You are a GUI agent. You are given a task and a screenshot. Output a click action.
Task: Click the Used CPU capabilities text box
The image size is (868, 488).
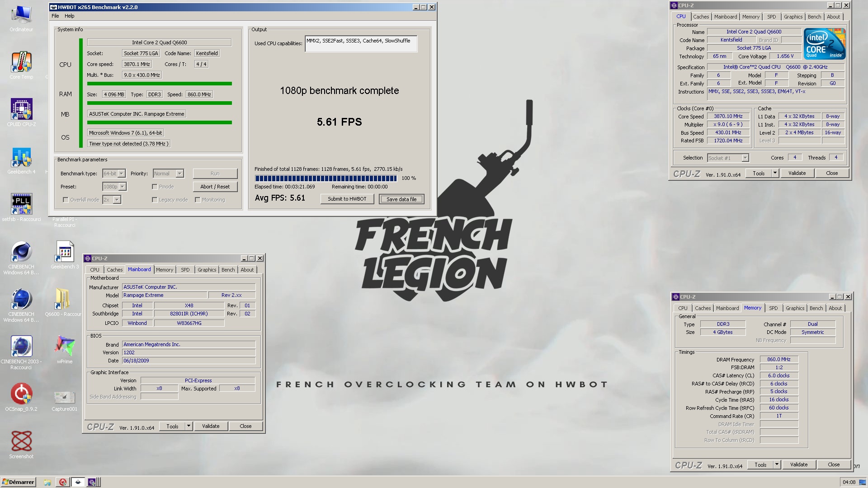361,44
